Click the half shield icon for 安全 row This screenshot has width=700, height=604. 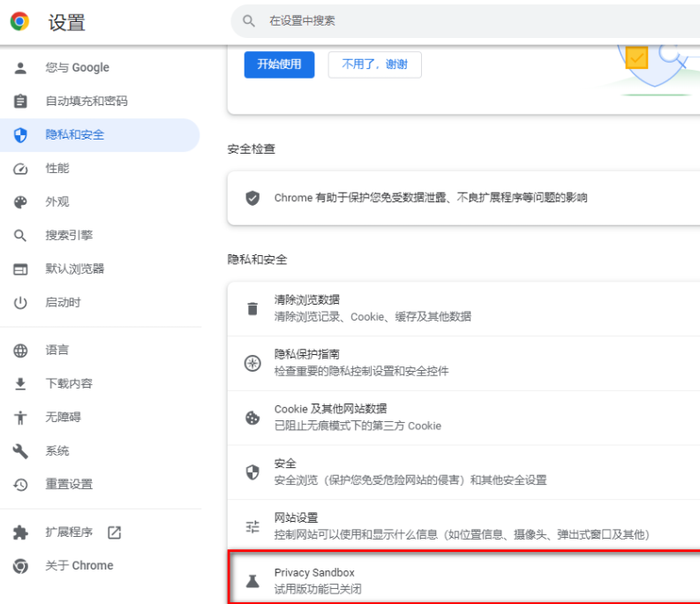click(x=252, y=472)
